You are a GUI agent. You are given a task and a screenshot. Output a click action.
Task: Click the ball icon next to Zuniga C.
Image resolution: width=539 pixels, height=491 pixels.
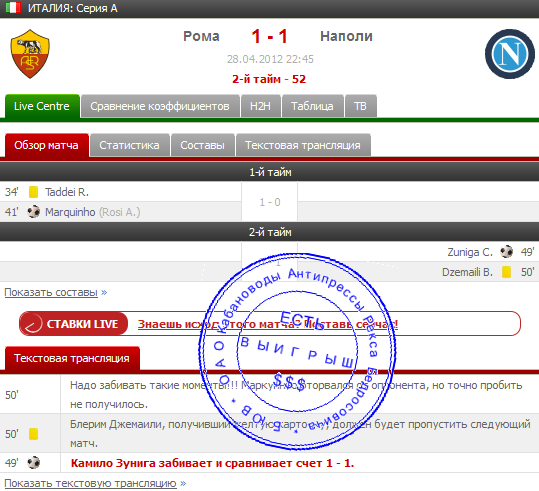coord(506,252)
